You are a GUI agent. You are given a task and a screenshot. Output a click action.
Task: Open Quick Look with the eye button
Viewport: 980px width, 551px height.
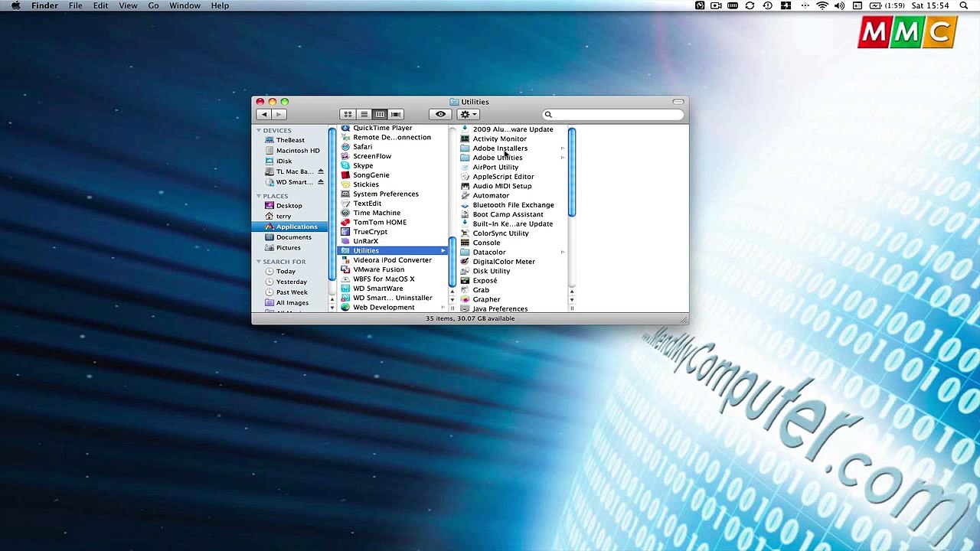[440, 115]
